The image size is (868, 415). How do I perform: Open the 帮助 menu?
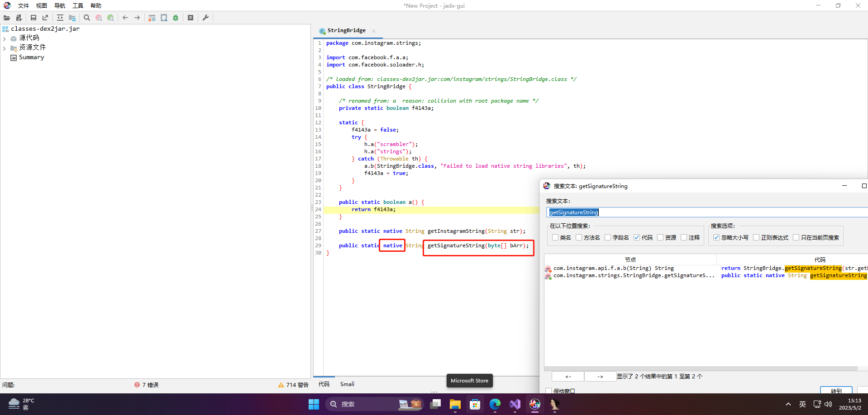point(96,5)
